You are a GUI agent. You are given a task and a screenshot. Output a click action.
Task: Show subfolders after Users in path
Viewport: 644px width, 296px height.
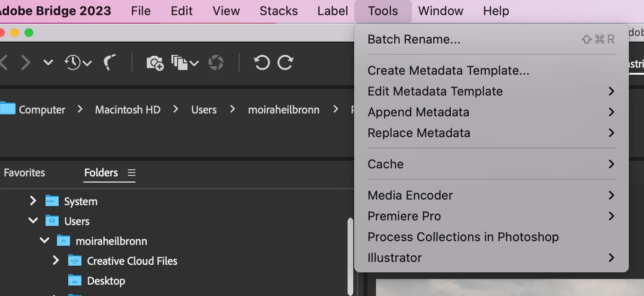232,109
